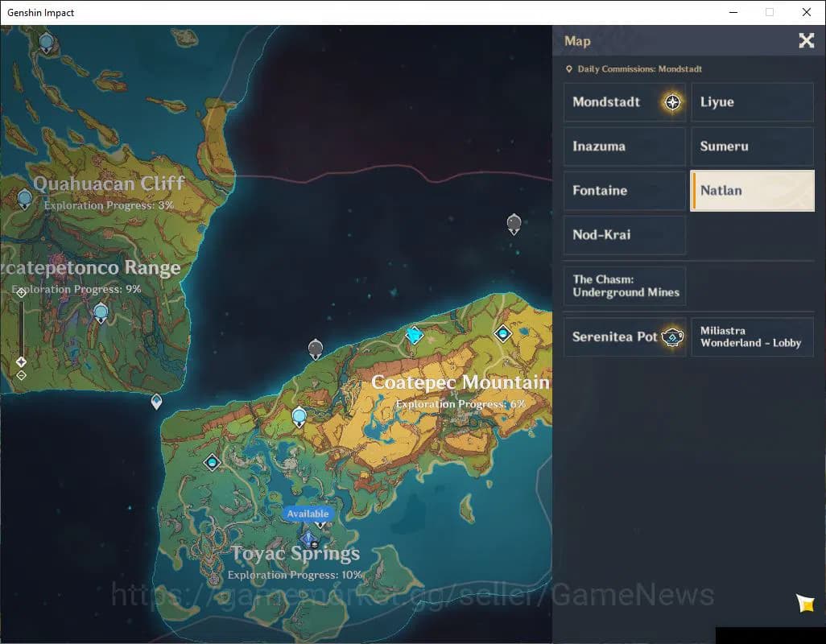Open the Nod-Krai region map
Image resolution: width=826 pixels, height=644 pixels.
coord(624,235)
